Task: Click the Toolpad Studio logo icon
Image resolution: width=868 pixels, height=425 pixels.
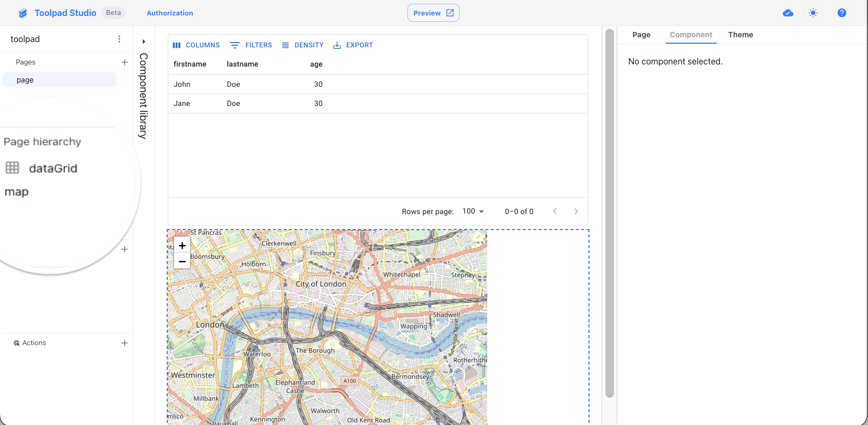Action: pos(22,13)
